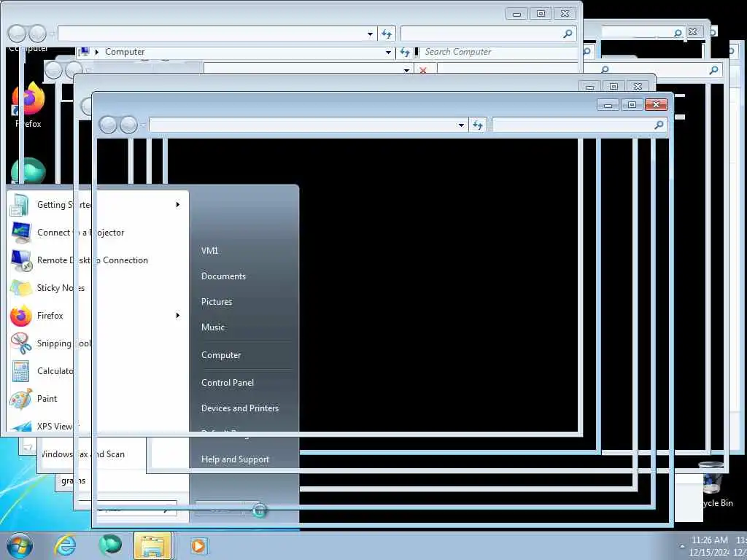Open Control Panel from the Start menu

click(x=228, y=383)
